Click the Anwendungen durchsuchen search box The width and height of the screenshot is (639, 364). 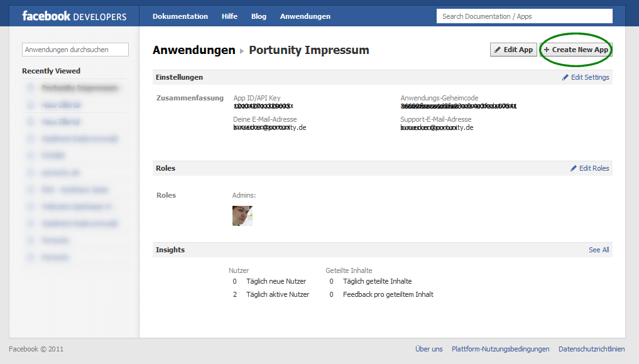pos(75,50)
